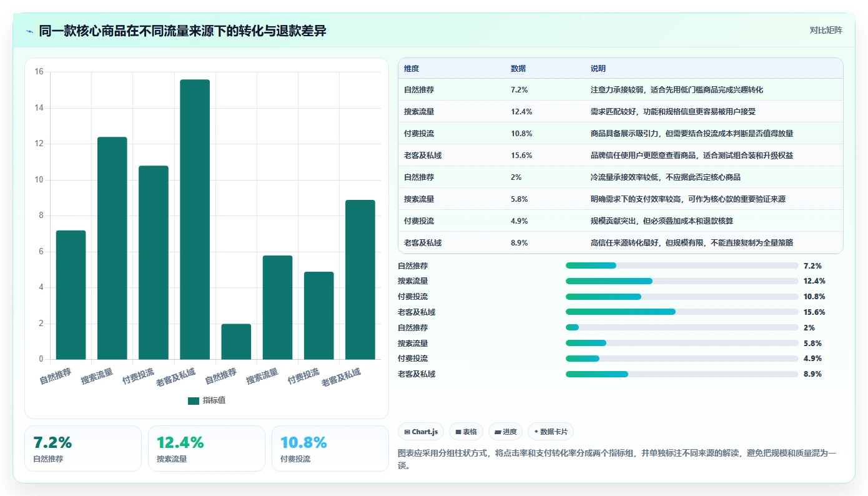Viewport: 868px width, 496px height.
Task: Click the 14 label on the chart's y-axis
Action: pyautogui.click(x=39, y=108)
